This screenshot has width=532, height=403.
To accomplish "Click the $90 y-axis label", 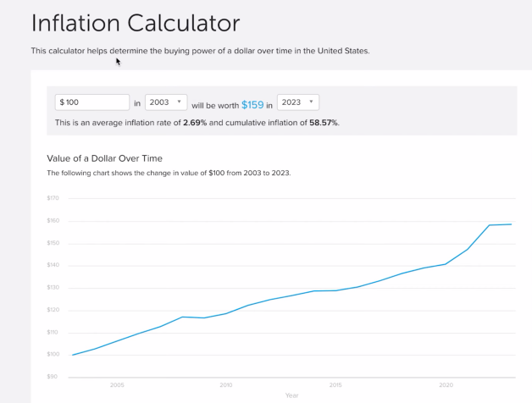I will pos(53,377).
